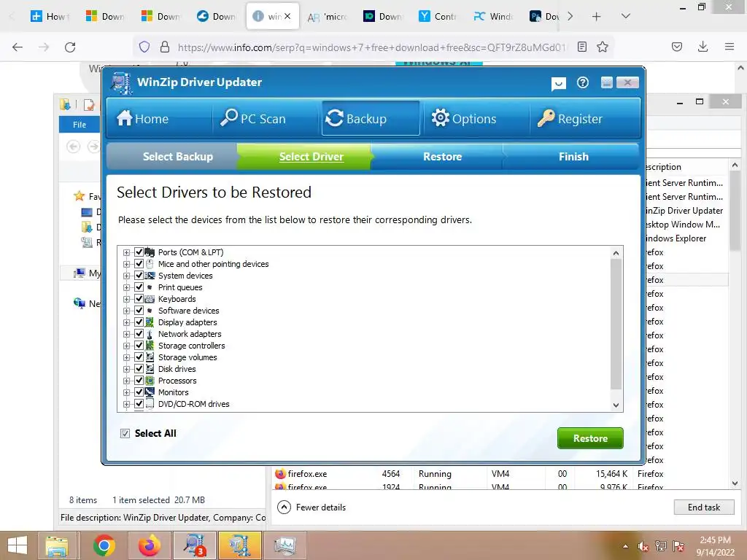Uncheck the Keyboards checkbox
Image resolution: width=747 pixels, height=560 pixels.
click(x=139, y=298)
